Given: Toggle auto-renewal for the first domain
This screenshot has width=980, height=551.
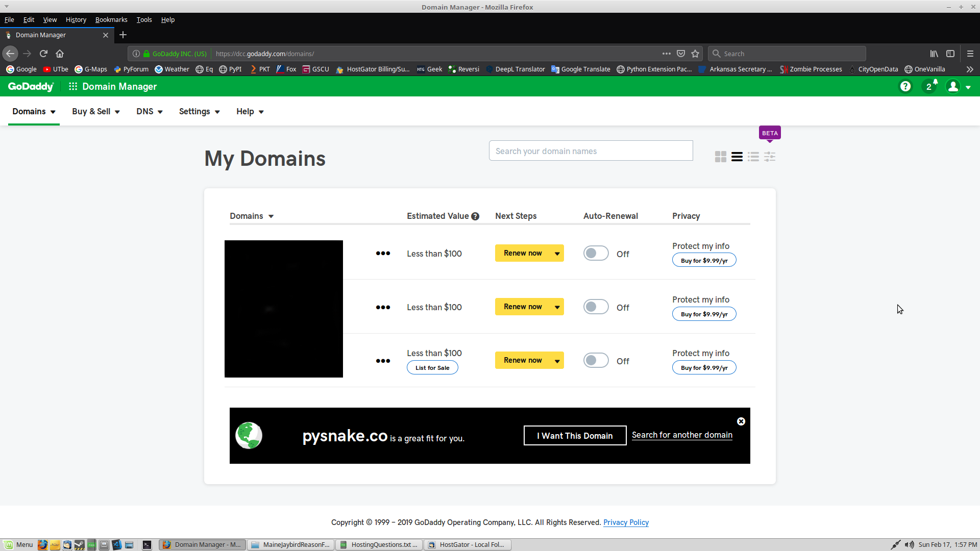Looking at the screenshot, I should coord(596,254).
